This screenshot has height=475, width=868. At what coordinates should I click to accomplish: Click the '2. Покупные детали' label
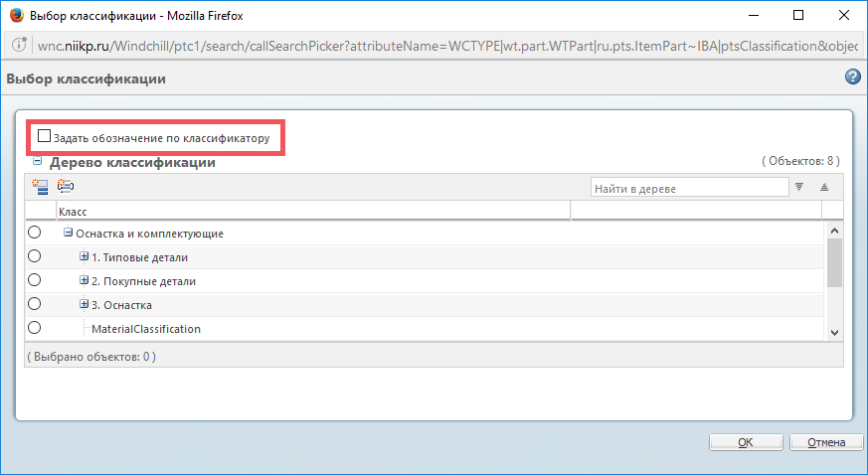pyautogui.click(x=143, y=281)
